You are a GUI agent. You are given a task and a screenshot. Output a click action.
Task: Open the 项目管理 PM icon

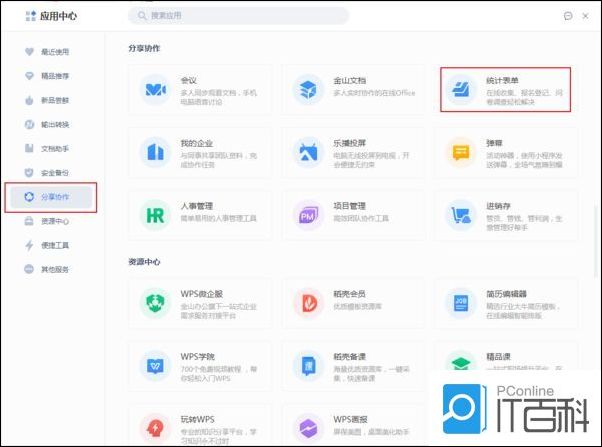point(308,215)
